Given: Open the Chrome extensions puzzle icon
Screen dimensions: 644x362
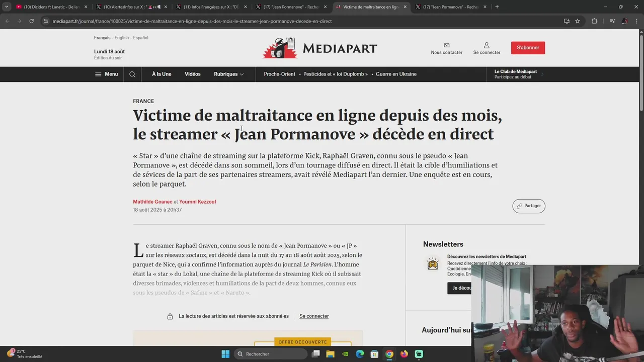Looking at the screenshot, I should 595,21.
